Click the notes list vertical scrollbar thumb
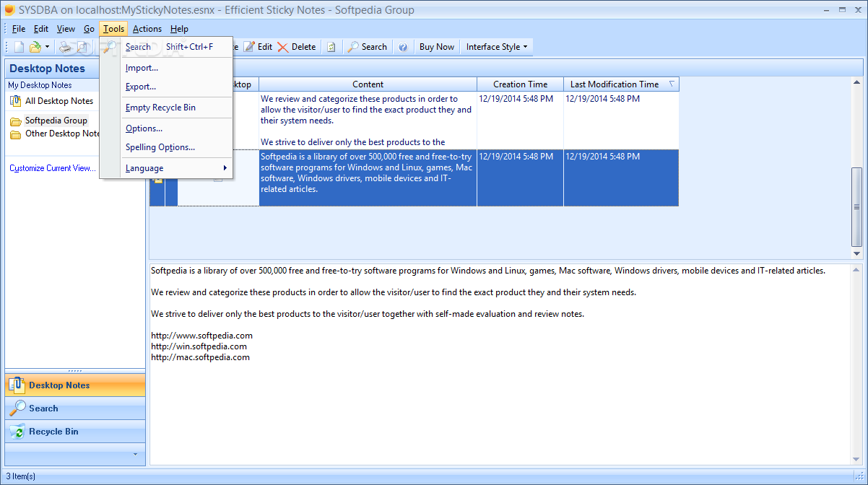Screen dimensions: 868x485 coord(857,207)
